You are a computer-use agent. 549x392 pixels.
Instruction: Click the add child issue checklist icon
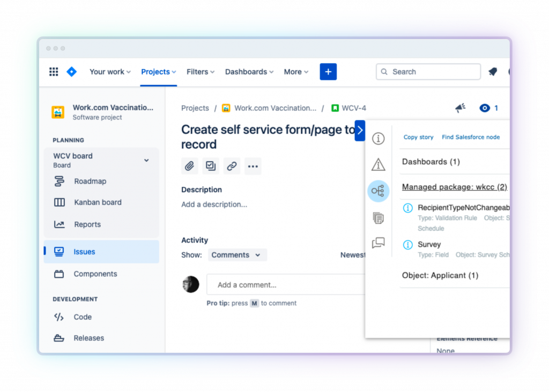211,166
